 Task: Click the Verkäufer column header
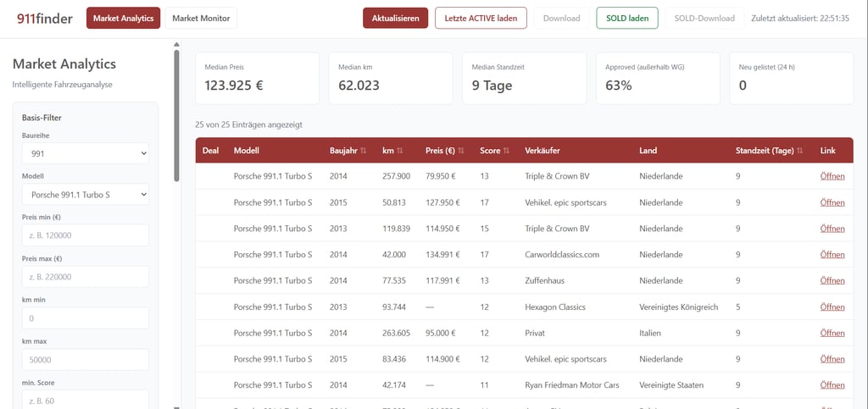pyautogui.click(x=542, y=151)
